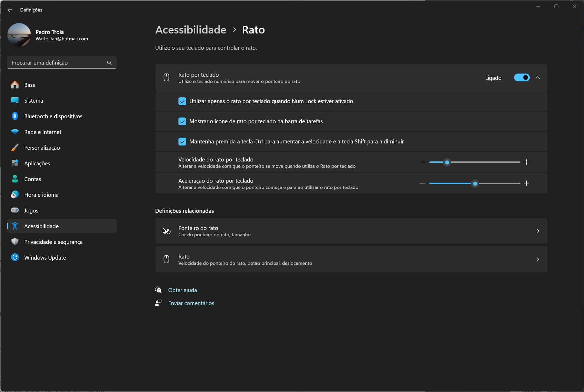Viewport: 584px width, 392px height.
Task: Click the Privacidade e segurança shield icon
Action: 15,242
